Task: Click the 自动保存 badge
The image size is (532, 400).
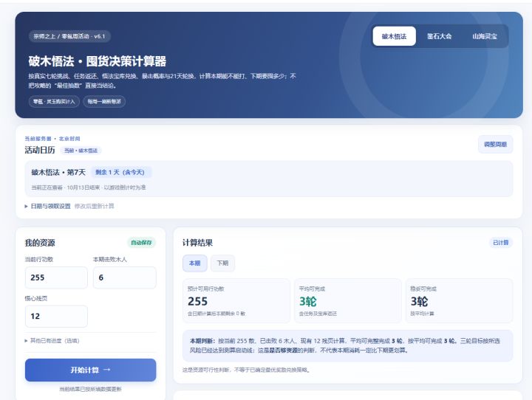Action: [x=141, y=243]
